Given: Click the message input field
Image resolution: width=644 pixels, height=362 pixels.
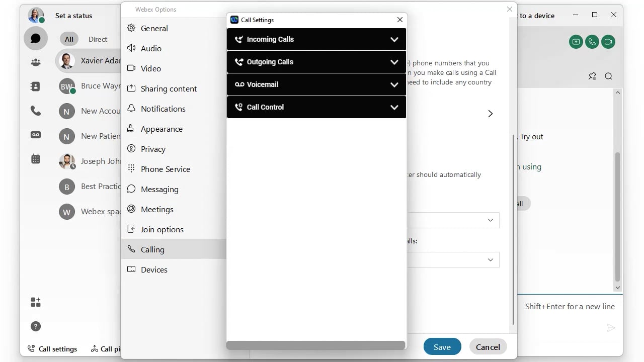Looking at the screenshot, I should tap(570, 307).
